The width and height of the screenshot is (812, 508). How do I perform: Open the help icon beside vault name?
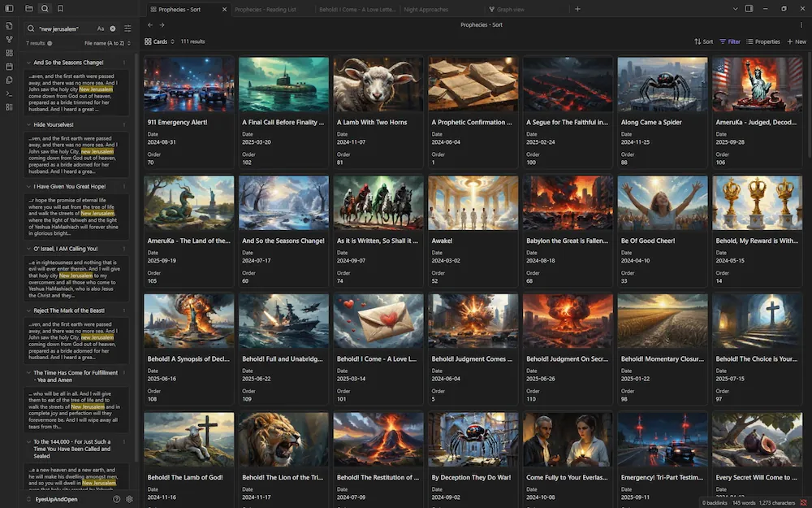click(x=117, y=499)
